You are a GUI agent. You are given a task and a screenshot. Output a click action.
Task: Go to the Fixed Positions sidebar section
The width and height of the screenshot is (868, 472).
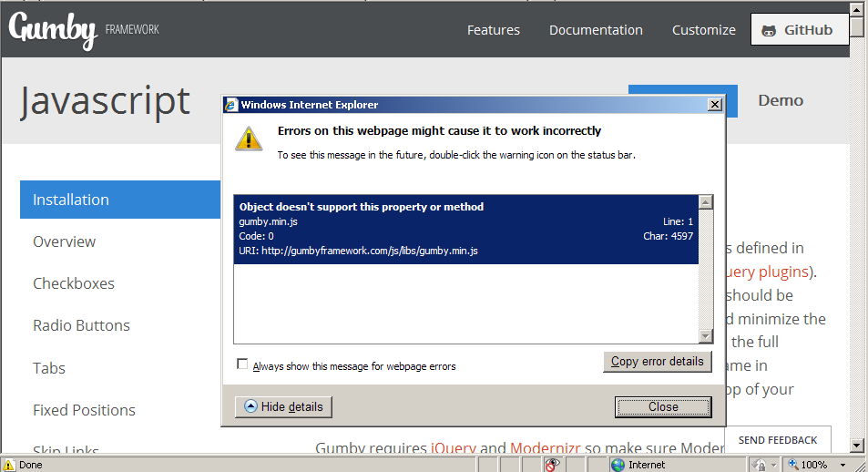(x=84, y=410)
